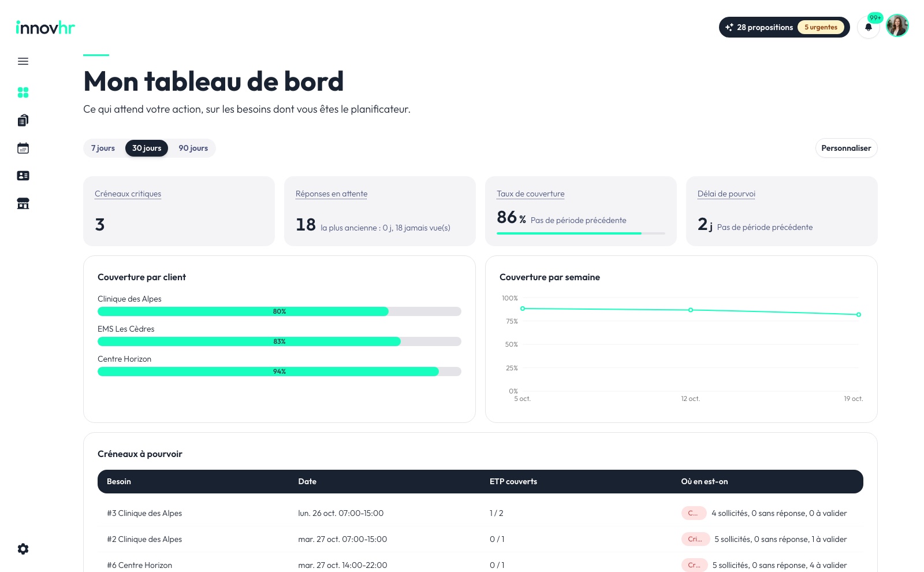This screenshot has height=572, width=924.
Task: Click the status text "5 sollicités, 0 sans réponse, 4 à valider"
Action: tap(780, 565)
